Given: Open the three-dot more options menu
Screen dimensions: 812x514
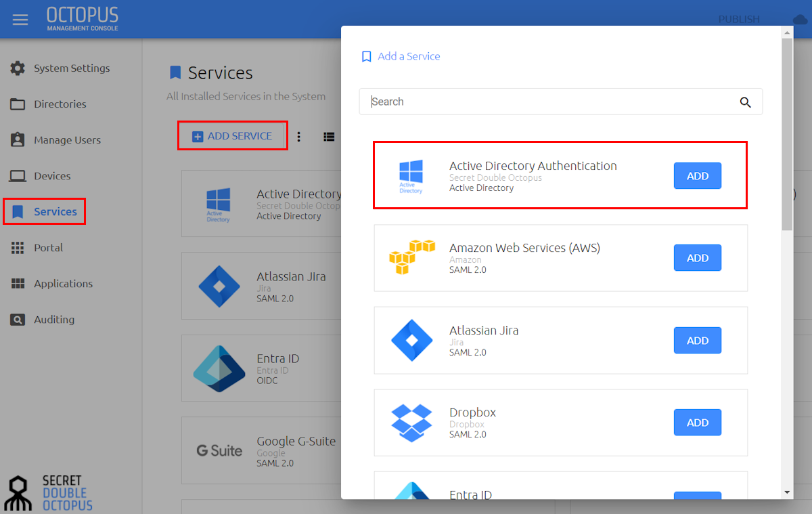Looking at the screenshot, I should 298,137.
